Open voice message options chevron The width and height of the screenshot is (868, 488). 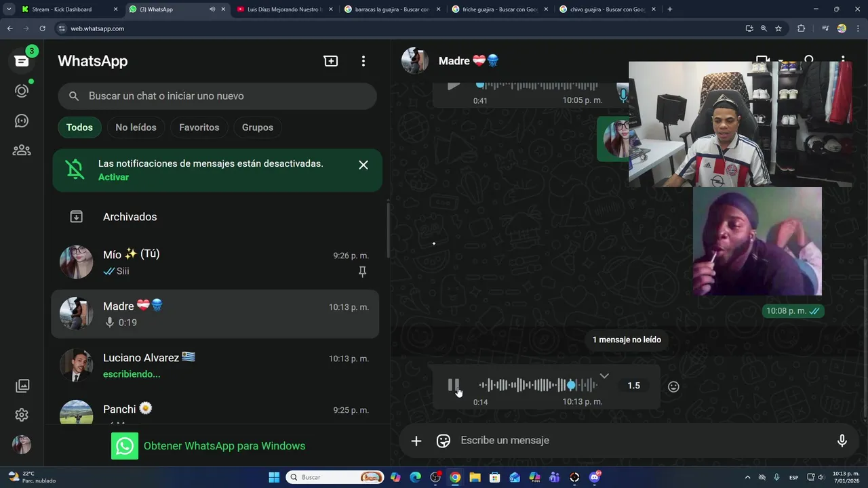[604, 375]
